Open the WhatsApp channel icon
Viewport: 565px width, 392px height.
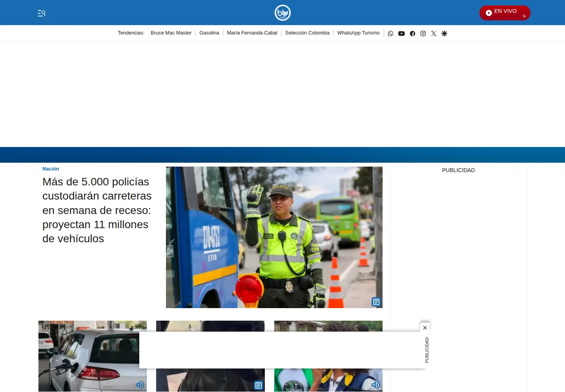[390, 33]
